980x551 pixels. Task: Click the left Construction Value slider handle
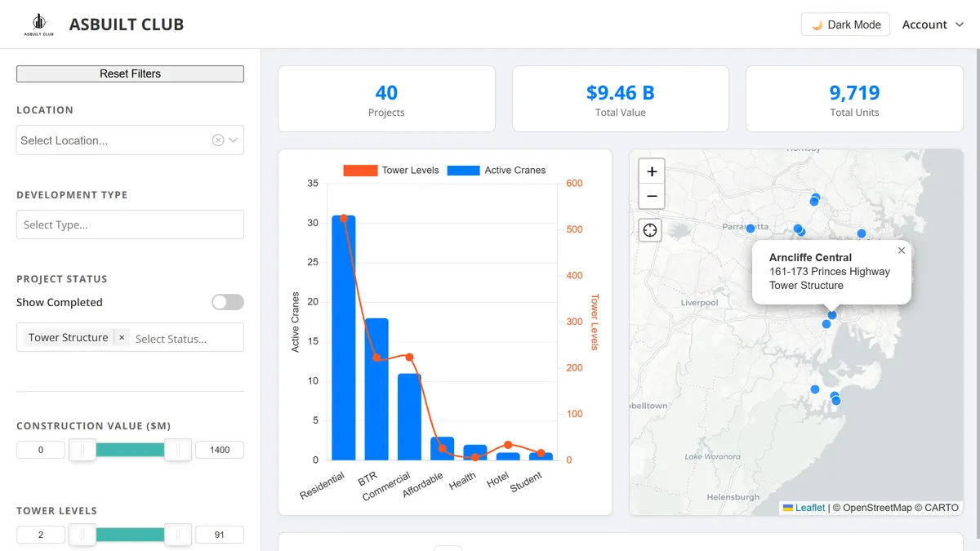[82, 450]
